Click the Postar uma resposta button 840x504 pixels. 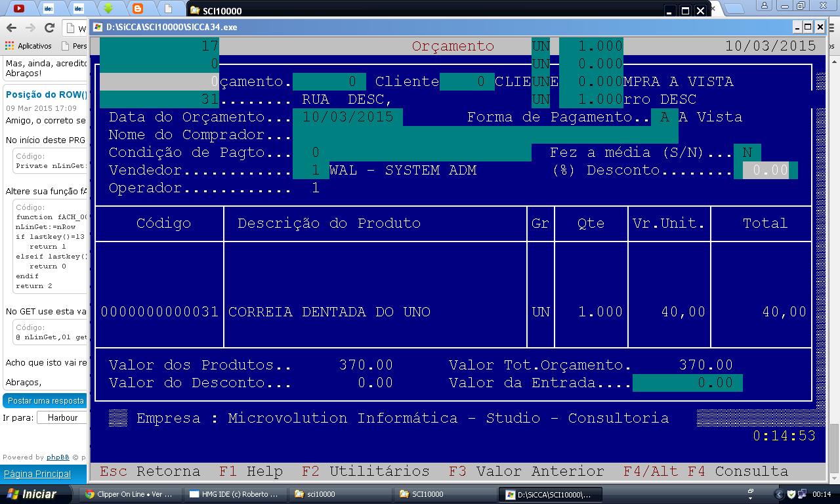tap(45, 400)
